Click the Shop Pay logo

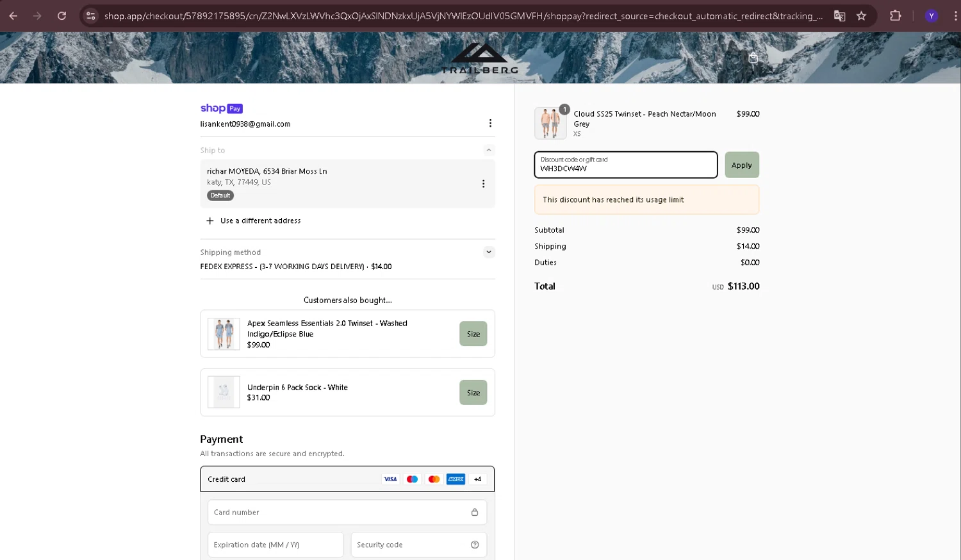[x=221, y=108]
